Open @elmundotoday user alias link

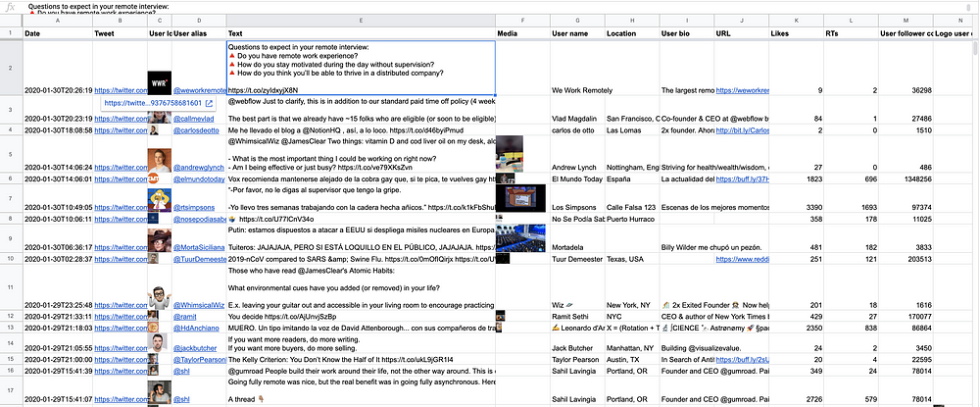pos(199,178)
